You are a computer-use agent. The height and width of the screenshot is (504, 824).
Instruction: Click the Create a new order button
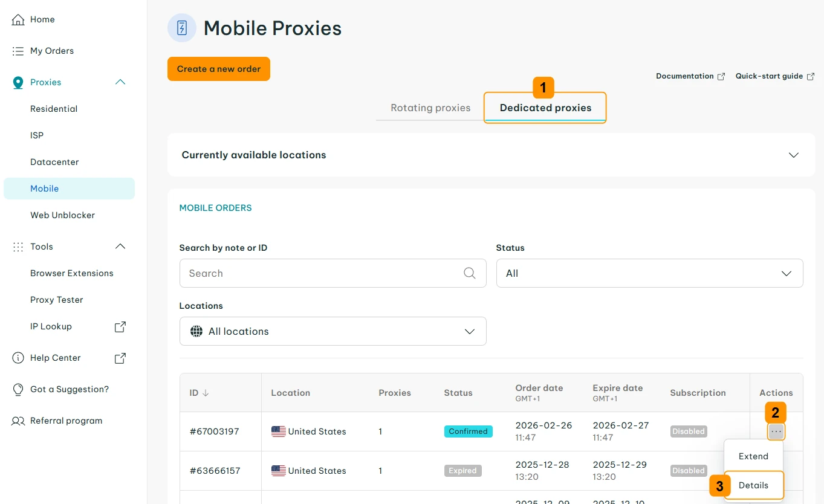click(x=218, y=69)
